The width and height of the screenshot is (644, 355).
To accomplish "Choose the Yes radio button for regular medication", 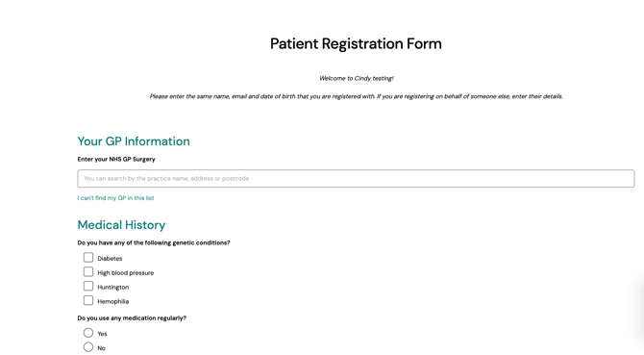I will (x=88, y=333).
